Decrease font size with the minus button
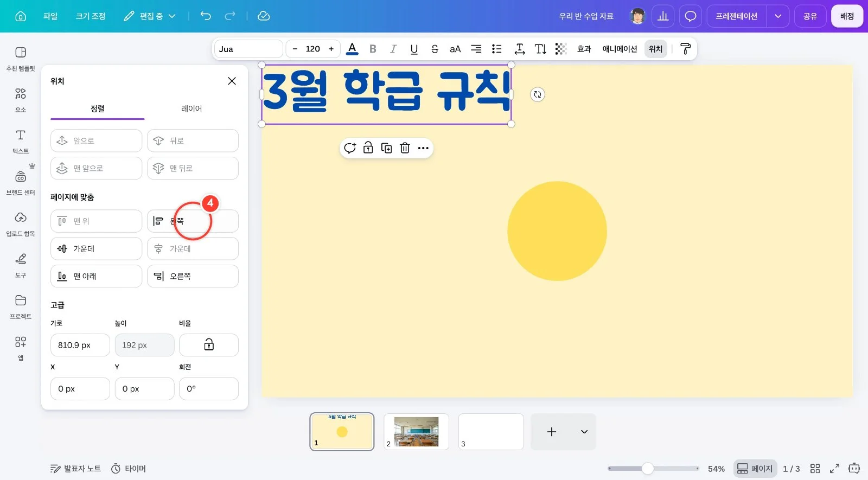Screen dimensions: 868x480 [295, 49]
